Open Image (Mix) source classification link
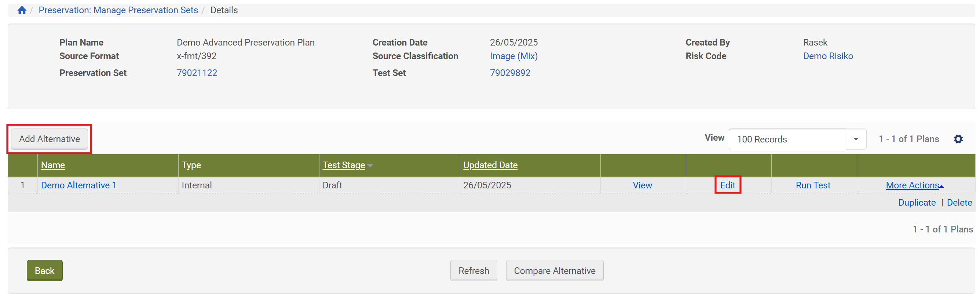The width and height of the screenshot is (980, 300). (x=513, y=56)
